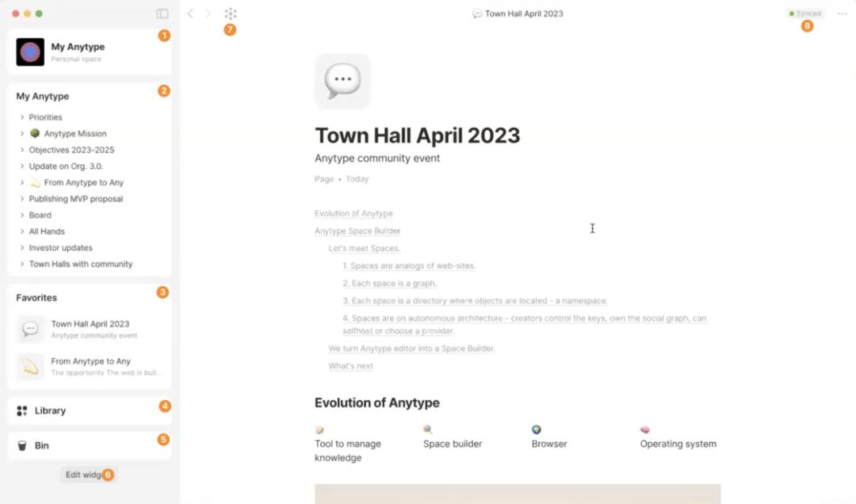This screenshot has width=856, height=504.
Task: Follow the What's next contents link
Action: pos(351,366)
